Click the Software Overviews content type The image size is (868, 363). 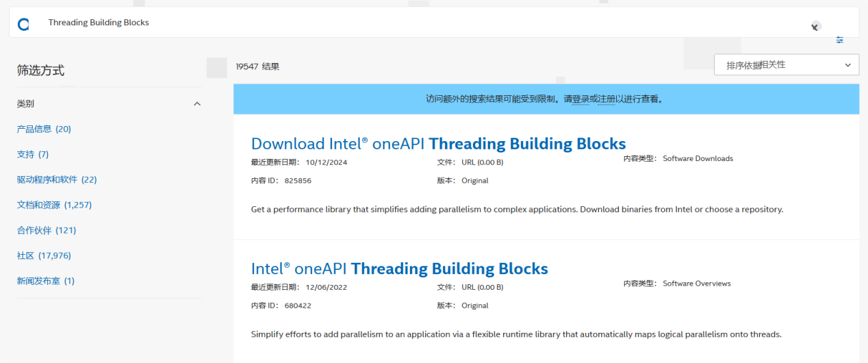click(697, 283)
